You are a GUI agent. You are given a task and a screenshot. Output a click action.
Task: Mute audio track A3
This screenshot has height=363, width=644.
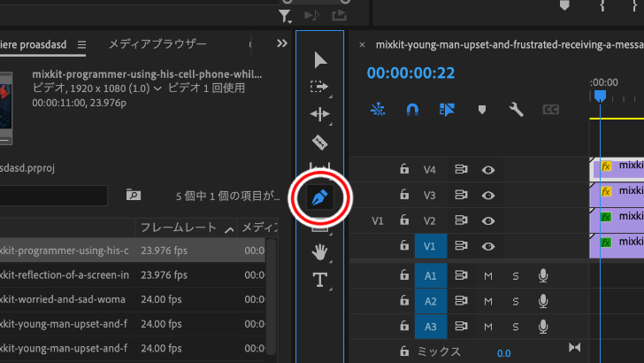[x=488, y=327]
